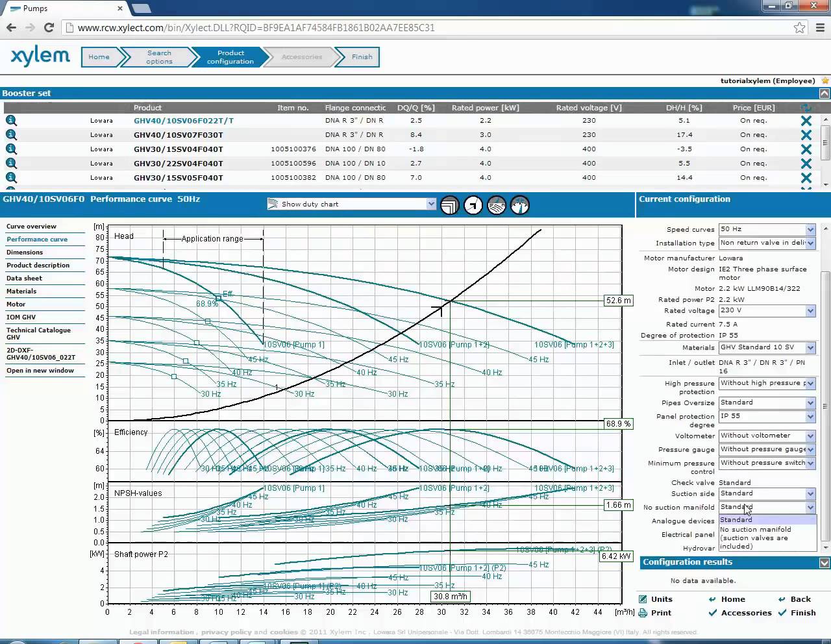This screenshot has width=831, height=644.
Task: Click the Units button
Action: 656,599
